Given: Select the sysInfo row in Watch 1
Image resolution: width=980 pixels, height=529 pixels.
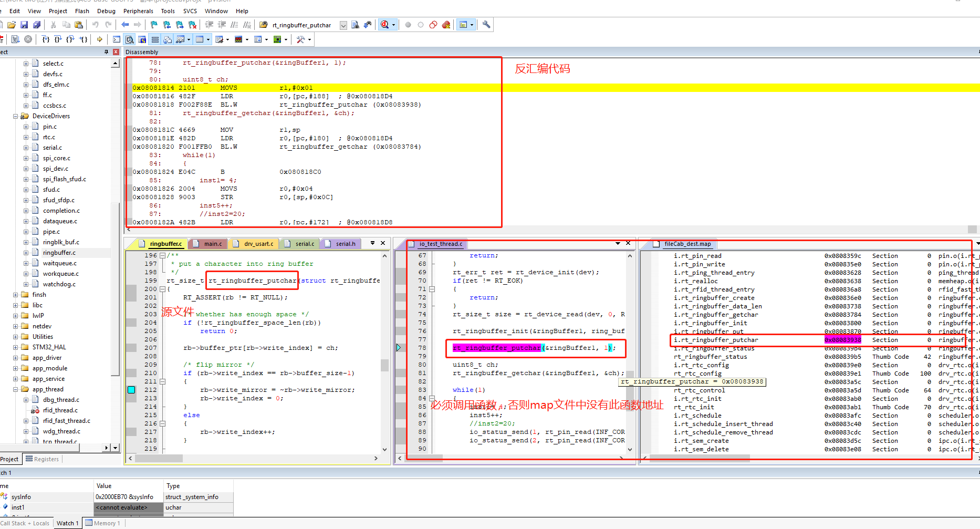Looking at the screenshot, I should [21, 497].
